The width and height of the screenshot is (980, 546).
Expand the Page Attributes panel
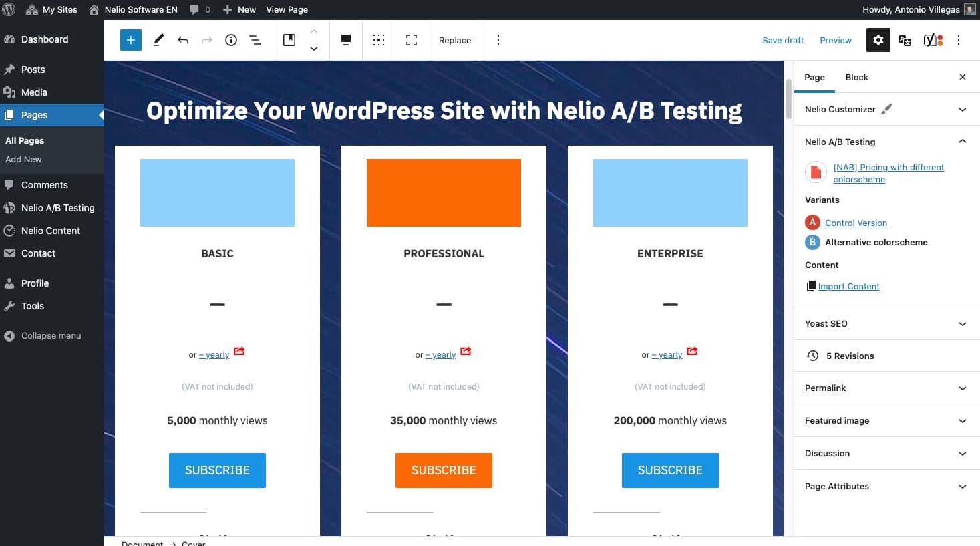click(x=887, y=486)
